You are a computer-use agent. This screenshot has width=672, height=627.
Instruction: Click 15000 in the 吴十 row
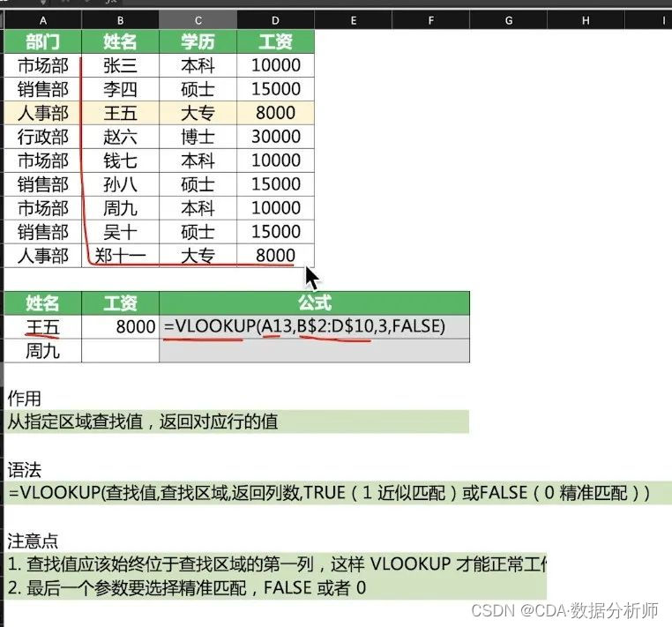point(275,232)
